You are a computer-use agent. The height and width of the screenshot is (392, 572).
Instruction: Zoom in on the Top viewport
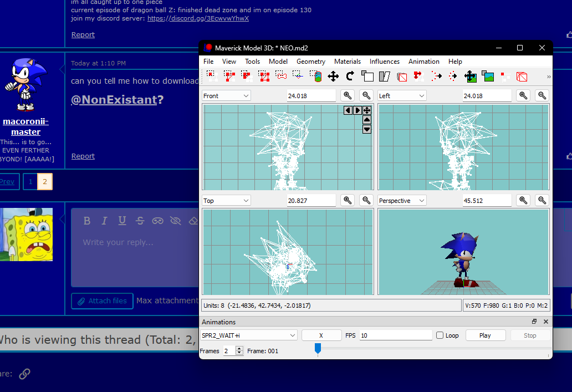point(348,200)
